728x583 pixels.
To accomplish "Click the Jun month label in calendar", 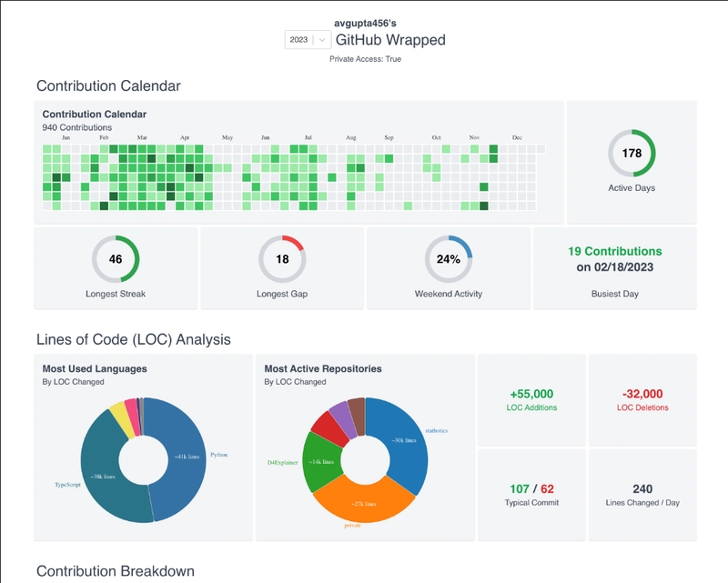I will pyautogui.click(x=265, y=137).
